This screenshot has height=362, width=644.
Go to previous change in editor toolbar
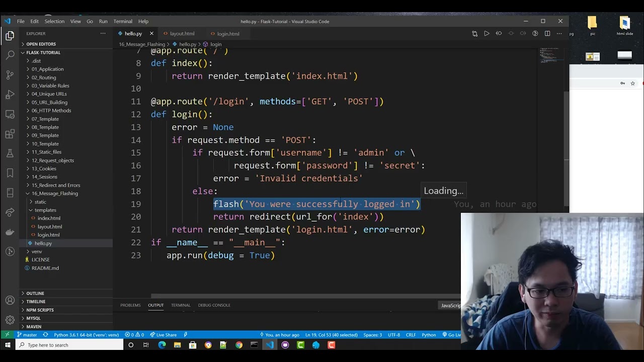pyautogui.click(x=499, y=34)
